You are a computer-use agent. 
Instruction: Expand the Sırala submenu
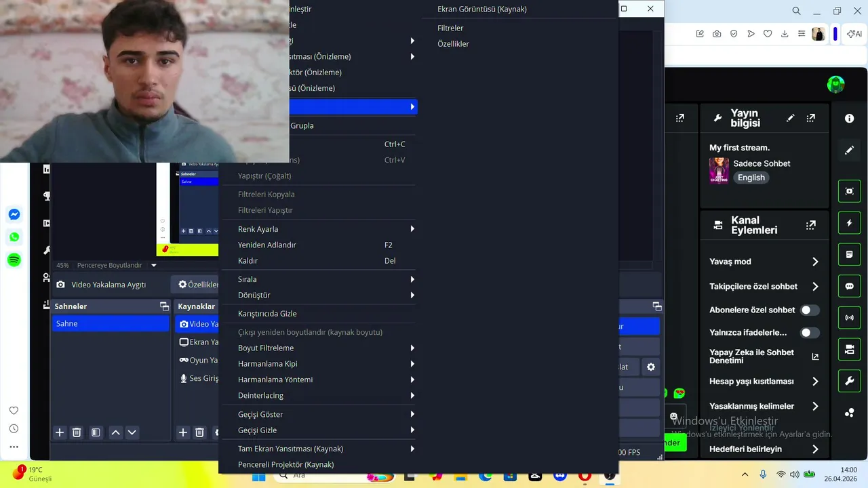pos(319,279)
